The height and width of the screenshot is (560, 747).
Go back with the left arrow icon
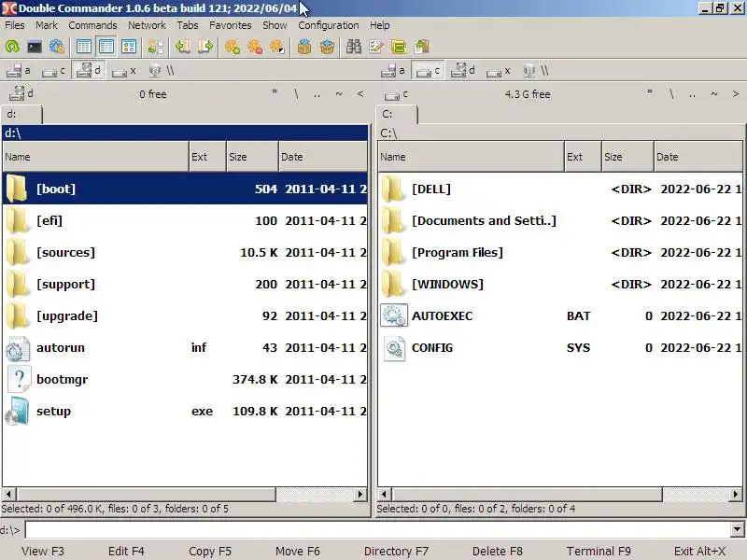[182, 47]
